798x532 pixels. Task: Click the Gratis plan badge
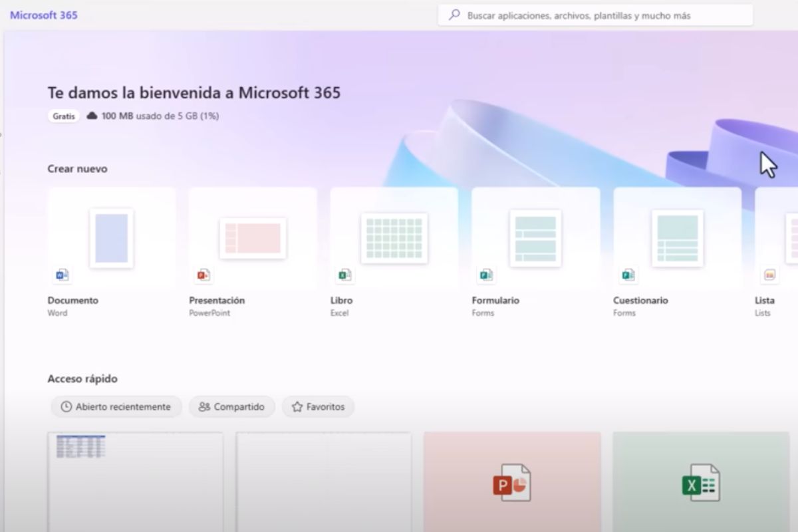tap(64, 116)
